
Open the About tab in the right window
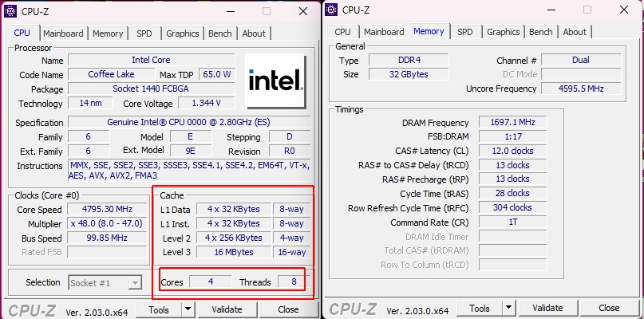[575, 32]
